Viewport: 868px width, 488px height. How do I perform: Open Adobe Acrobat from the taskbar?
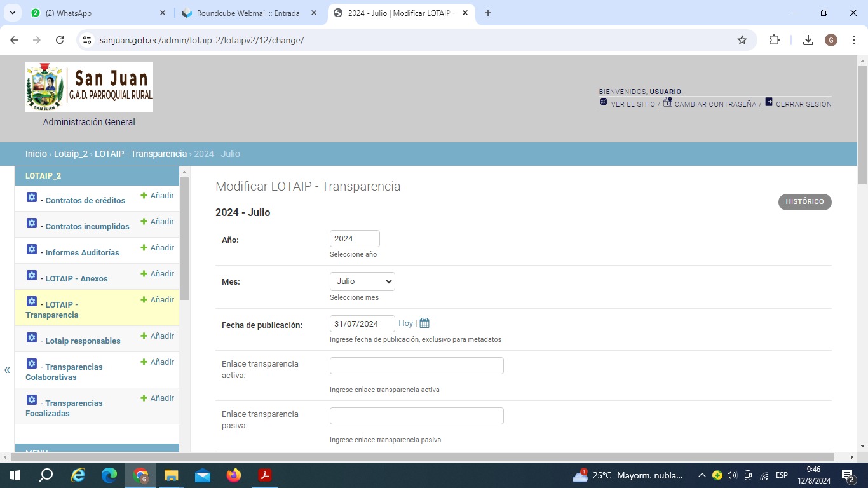265,475
